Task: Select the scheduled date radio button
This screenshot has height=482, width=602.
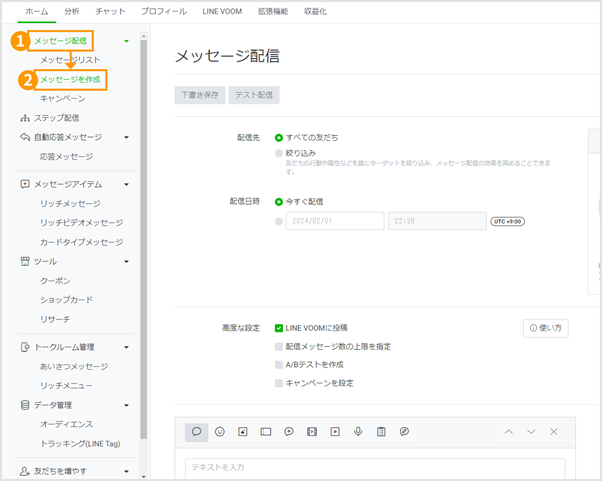Action: [x=279, y=222]
